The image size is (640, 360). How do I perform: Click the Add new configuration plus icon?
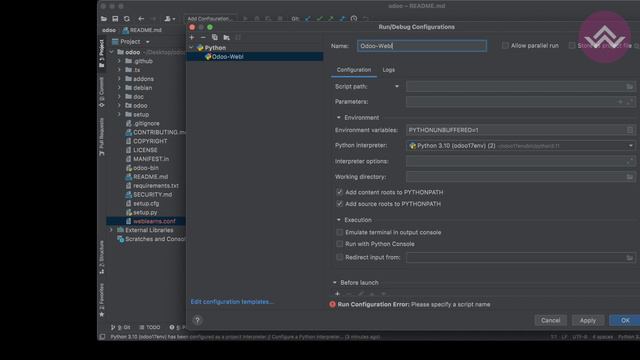(x=192, y=38)
